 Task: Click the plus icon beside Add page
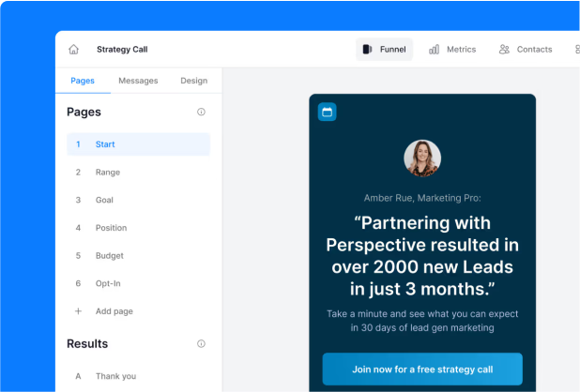78,311
